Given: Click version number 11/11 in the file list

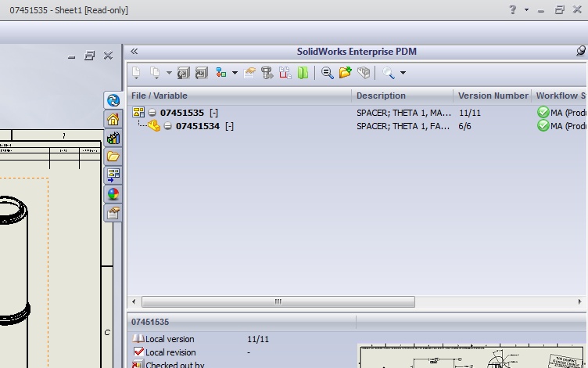Looking at the screenshot, I should pyautogui.click(x=469, y=113).
